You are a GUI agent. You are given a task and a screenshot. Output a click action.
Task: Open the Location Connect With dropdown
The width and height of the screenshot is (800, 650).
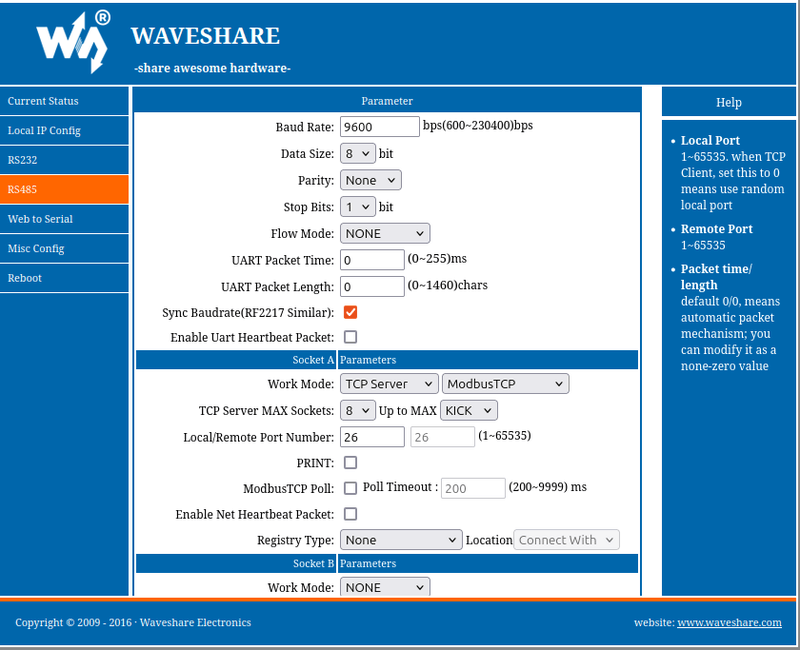click(x=566, y=540)
